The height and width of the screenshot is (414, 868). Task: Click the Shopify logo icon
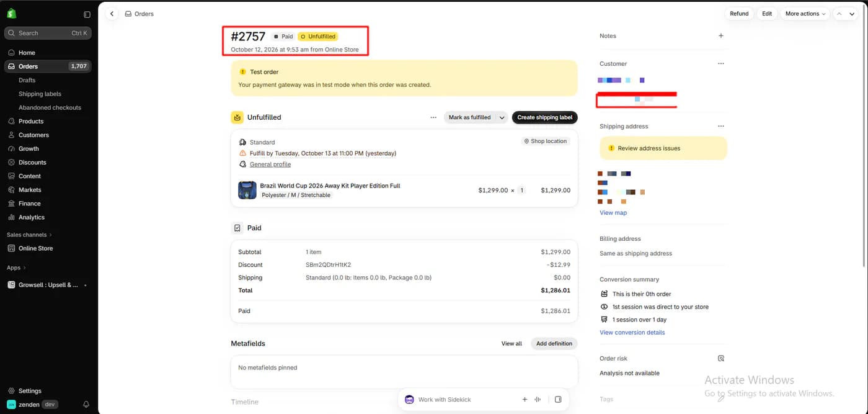tap(11, 14)
